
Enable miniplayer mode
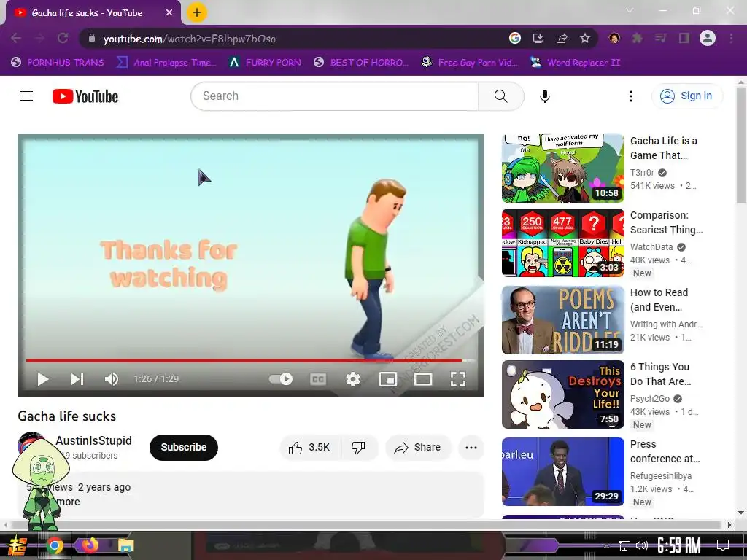point(388,379)
